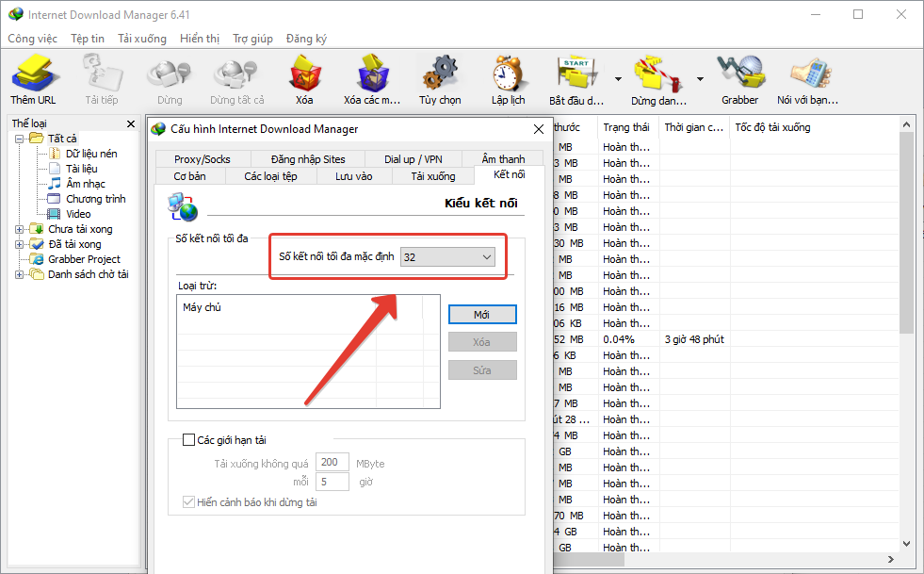Image resolution: width=924 pixels, height=574 pixels.
Task: Open the Hiển thị menu
Action: point(200,39)
